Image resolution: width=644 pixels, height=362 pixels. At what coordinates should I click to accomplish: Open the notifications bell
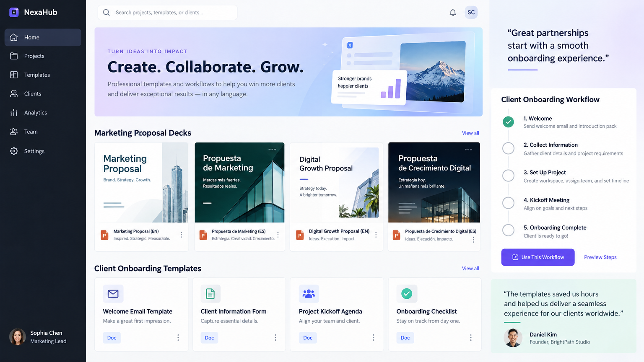point(453,13)
